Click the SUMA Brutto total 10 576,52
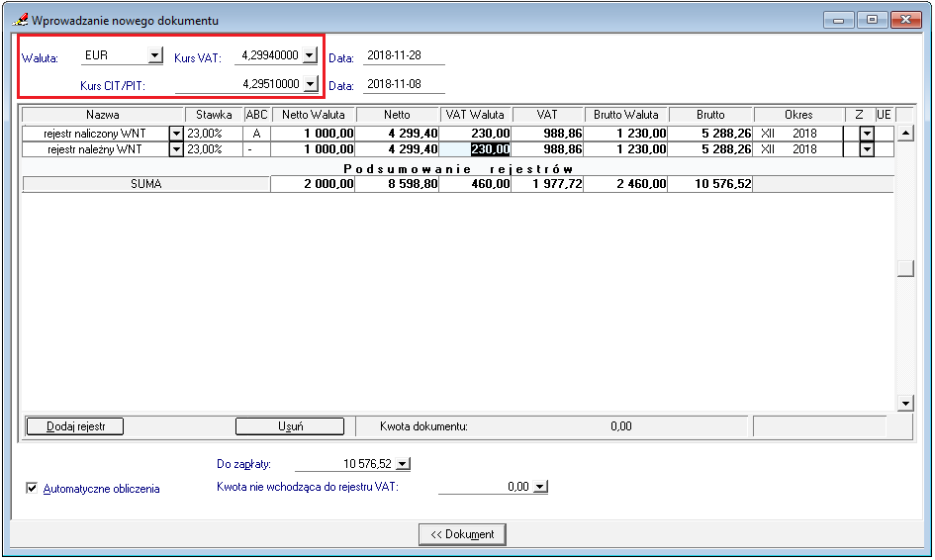 (710, 184)
